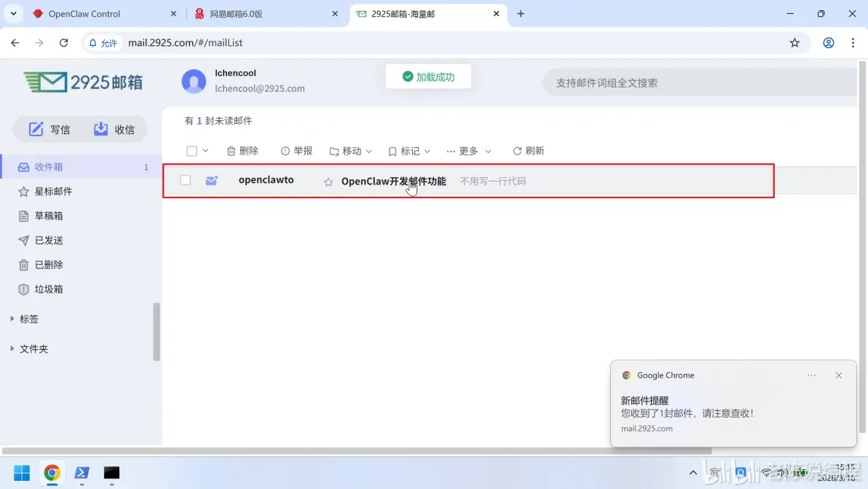Click the 2925邮箱 logo
This screenshot has width=868, height=489.
tap(83, 82)
